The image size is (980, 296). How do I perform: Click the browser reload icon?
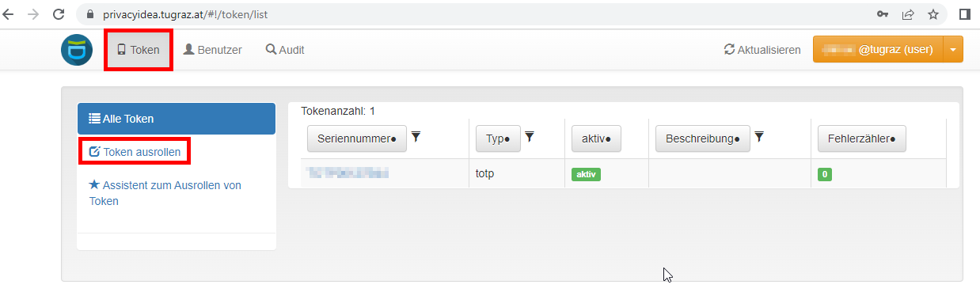tap(59, 14)
